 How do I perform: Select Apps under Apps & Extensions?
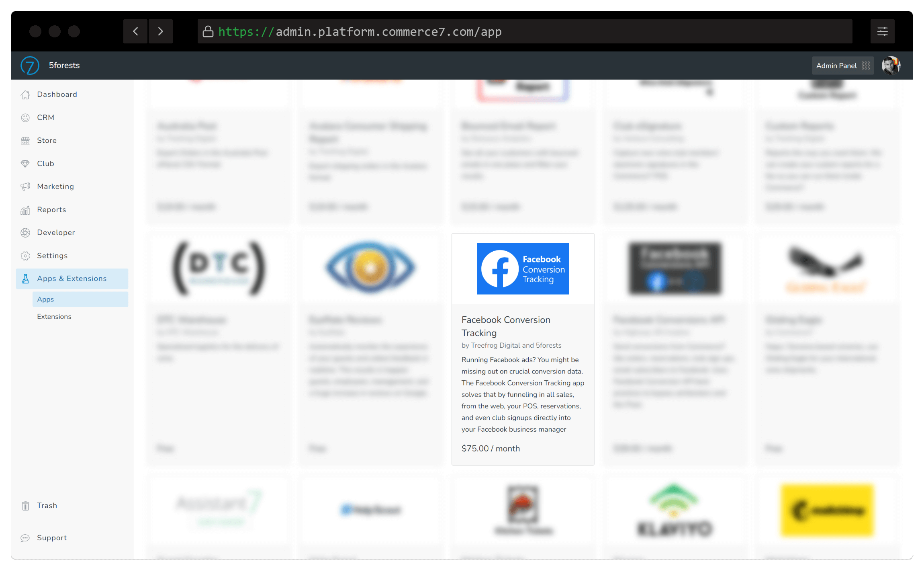click(x=45, y=299)
